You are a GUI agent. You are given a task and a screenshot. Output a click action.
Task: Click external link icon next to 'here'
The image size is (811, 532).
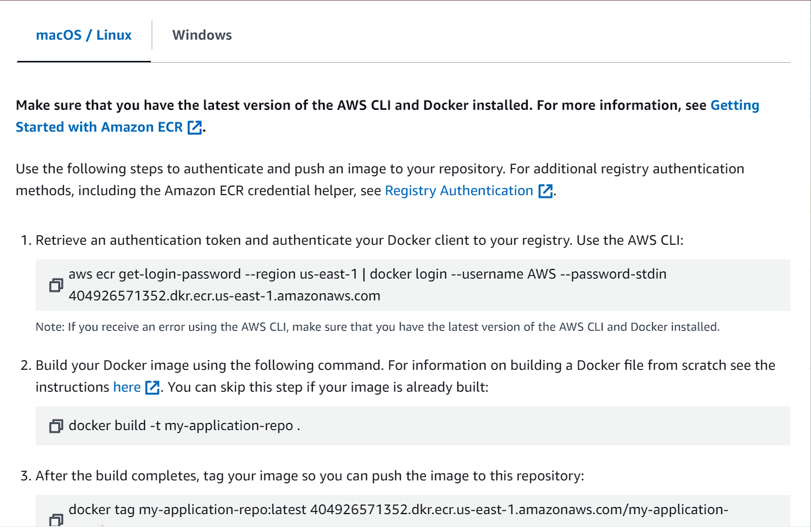[x=152, y=388]
